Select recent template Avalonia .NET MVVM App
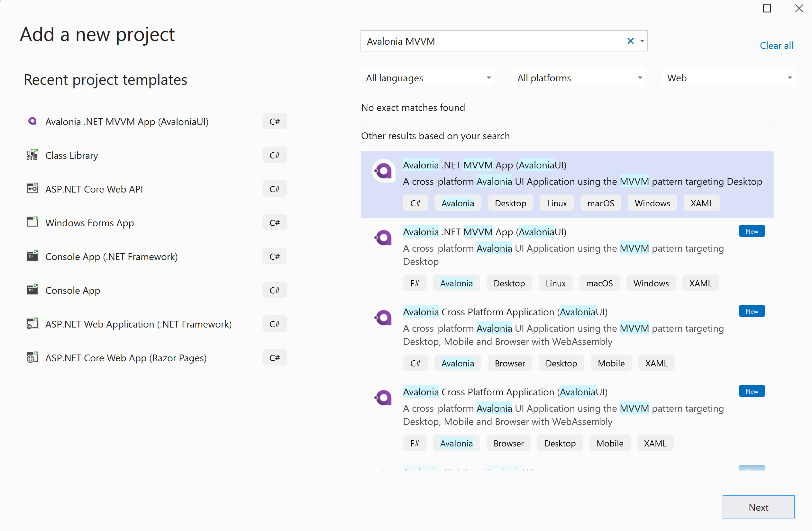The width and height of the screenshot is (812, 531). (x=156, y=122)
